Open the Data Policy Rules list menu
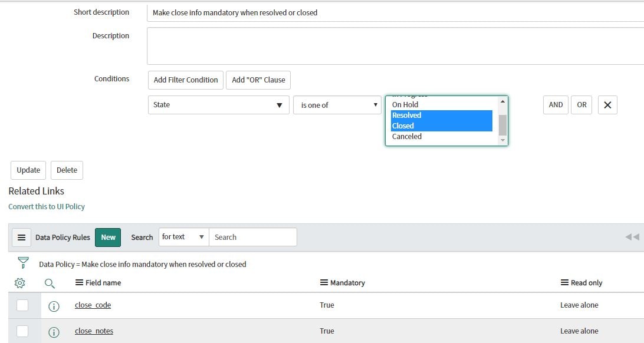Image resolution: width=644 pixels, height=343 pixels. tap(21, 237)
